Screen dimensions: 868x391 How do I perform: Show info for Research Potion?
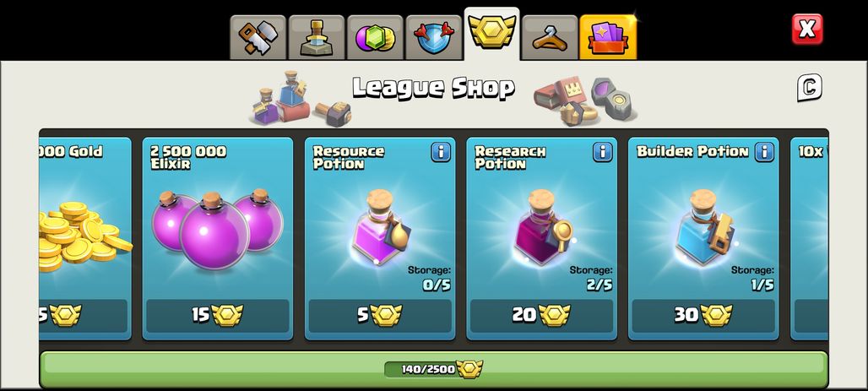click(602, 152)
